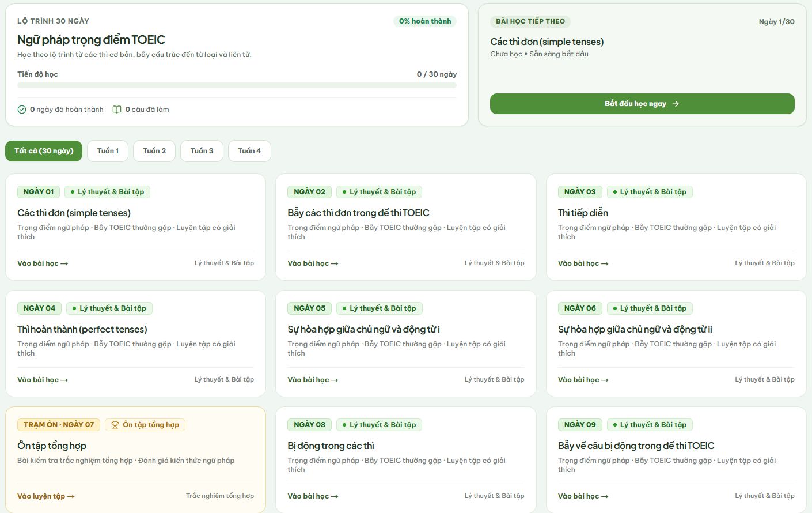This screenshot has height=513, width=812.
Task: Open Vào bài học for Bẫy về câu bị động
Action: (583, 496)
